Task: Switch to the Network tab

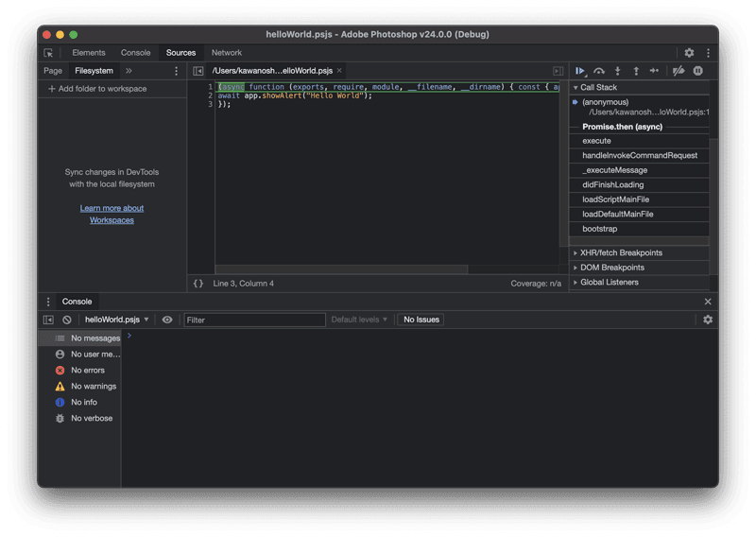Action: pos(227,53)
